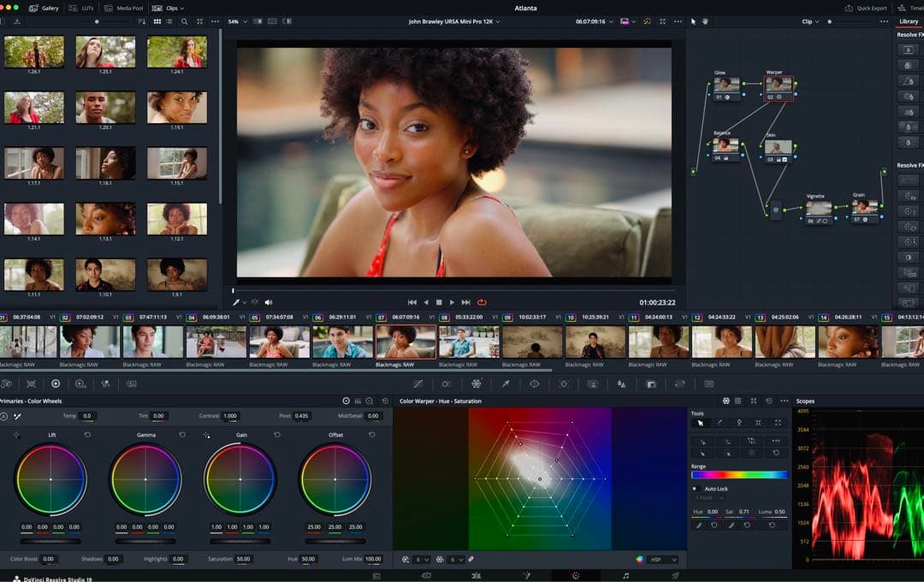Image resolution: width=924 pixels, height=582 pixels.
Task: Open the Qualifier eyedropper palette
Action: 506,384
